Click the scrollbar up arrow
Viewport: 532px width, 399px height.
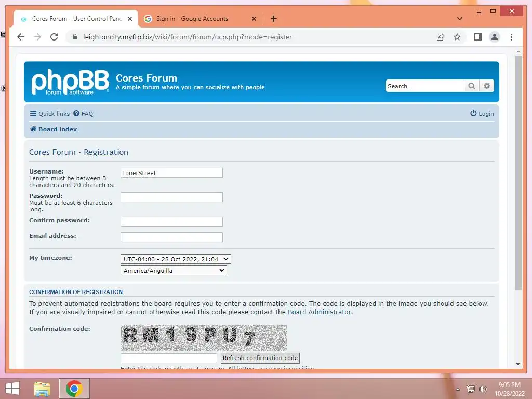click(518, 52)
